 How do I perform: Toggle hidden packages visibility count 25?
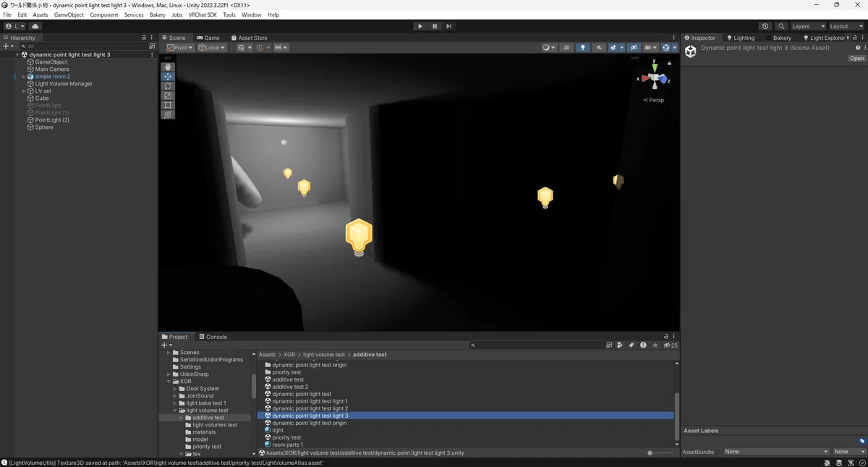(x=671, y=345)
